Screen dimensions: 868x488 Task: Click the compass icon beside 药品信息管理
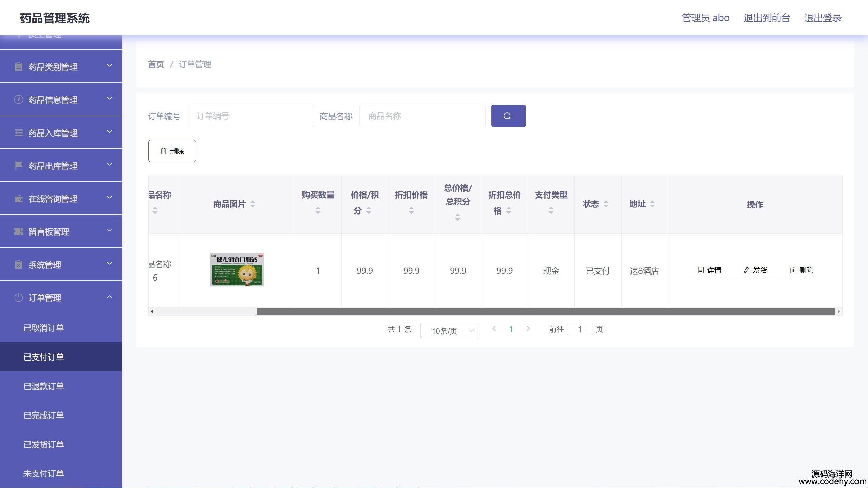[19, 99]
